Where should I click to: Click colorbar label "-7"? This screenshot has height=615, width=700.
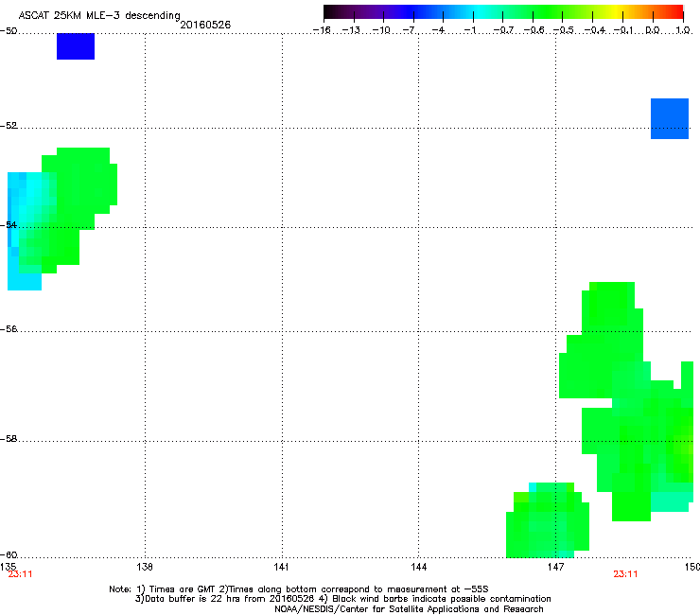point(409,30)
